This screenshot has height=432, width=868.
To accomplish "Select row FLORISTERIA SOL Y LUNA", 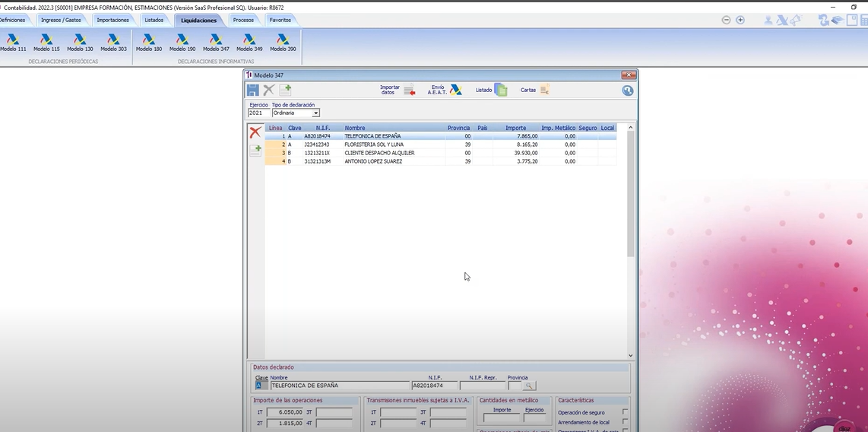I will point(440,145).
